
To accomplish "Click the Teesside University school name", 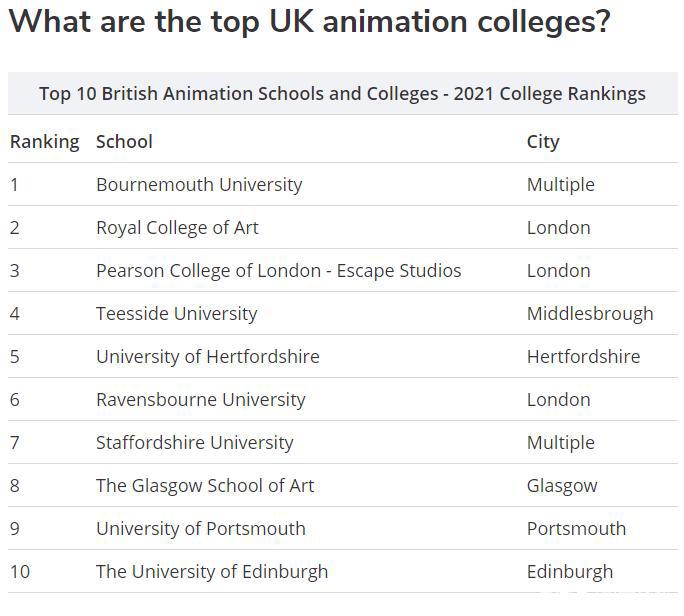I will (176, 314).
